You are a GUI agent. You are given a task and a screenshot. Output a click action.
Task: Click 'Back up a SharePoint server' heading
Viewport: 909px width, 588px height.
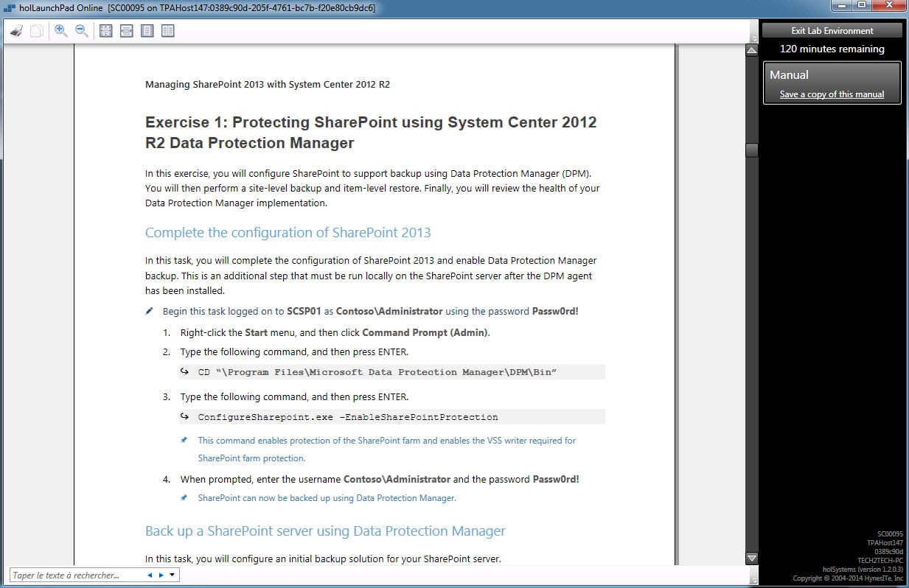325,531
